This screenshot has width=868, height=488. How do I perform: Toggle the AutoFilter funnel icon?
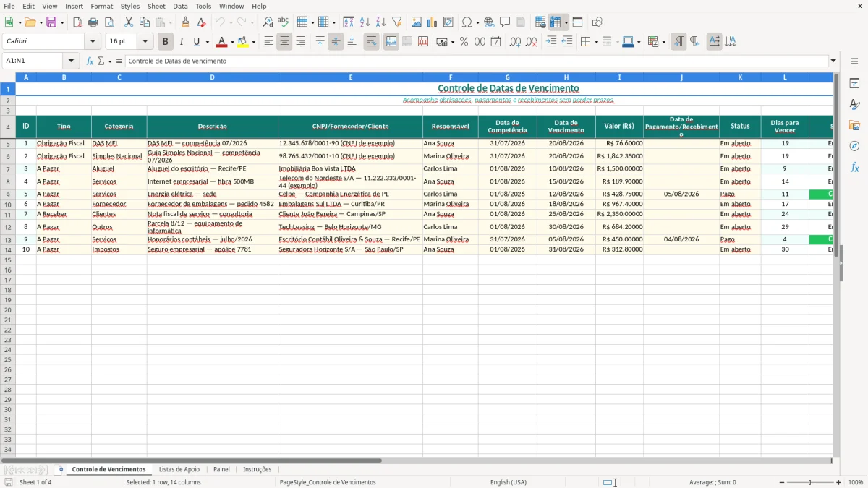click(396, 22)
